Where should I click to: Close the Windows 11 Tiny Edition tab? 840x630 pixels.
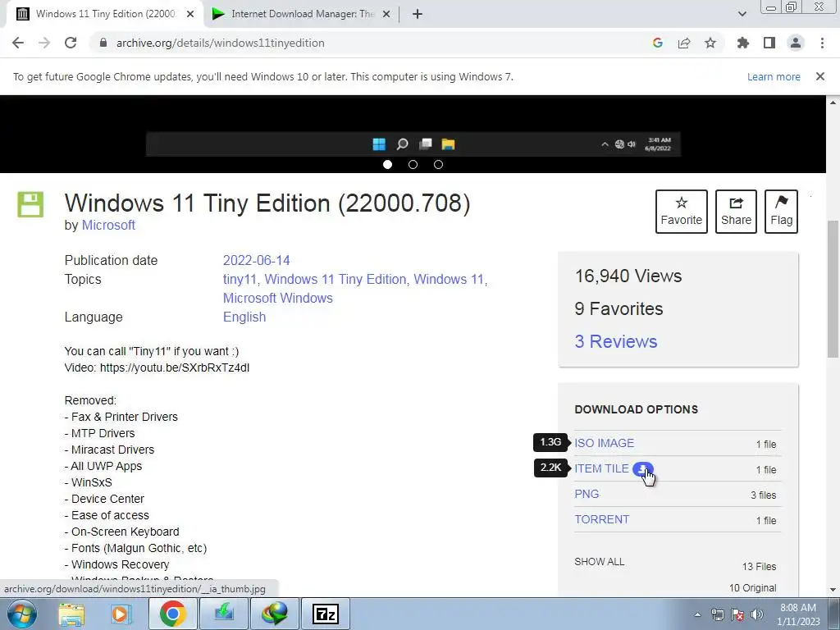pyautogui.click(x=190, y=14)
